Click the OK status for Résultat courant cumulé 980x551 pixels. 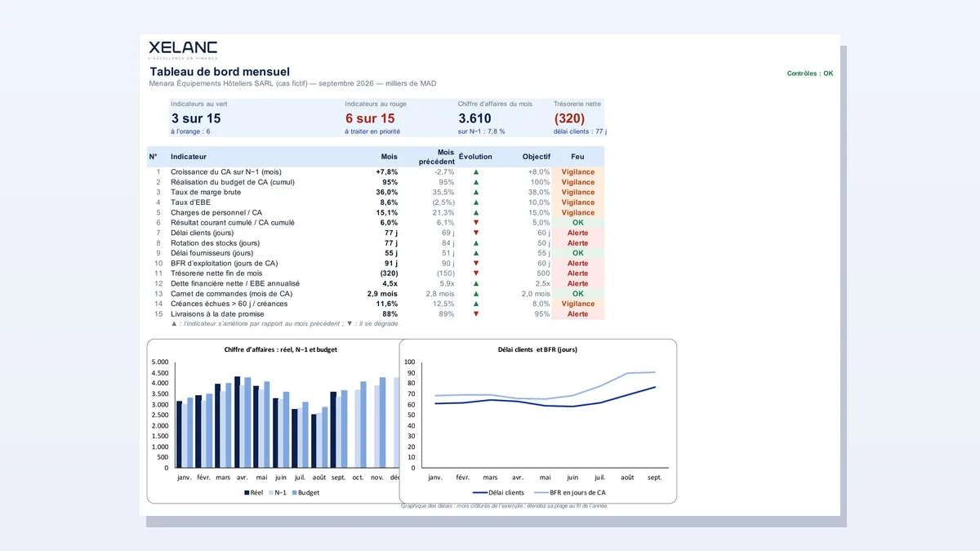[578, 223]
